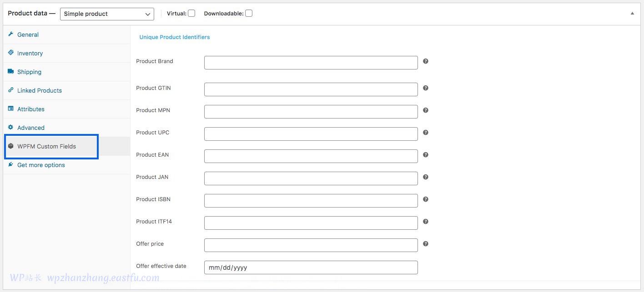This screenshot has height=292, width=644.
Task: Click the Product UPC label
Action: coord(153,133)
